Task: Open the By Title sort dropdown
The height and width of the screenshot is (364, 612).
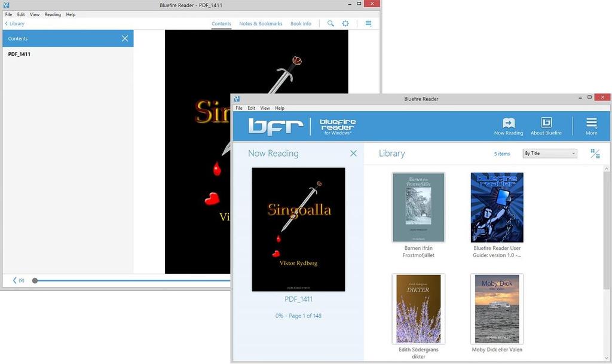Action: [x=550, y=154]
